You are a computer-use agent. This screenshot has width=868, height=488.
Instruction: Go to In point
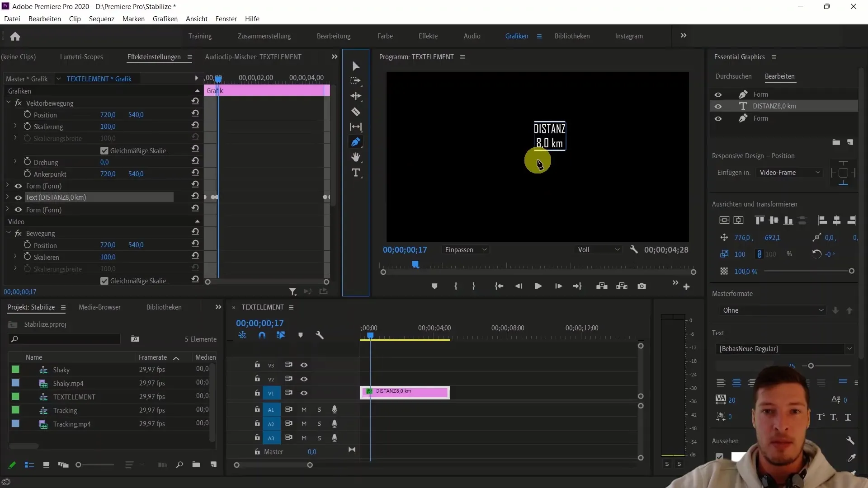tap(499, 286)
